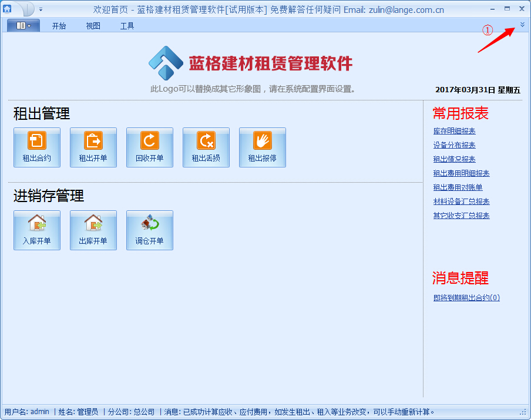The image size is (531, 420).
Task: Open the 库存明细报表 report link
Action: [x=454, y=131]
